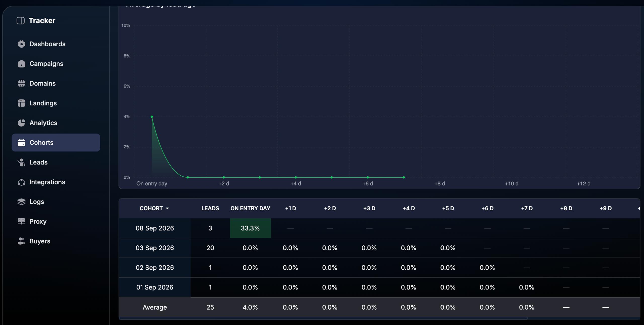This screenshot has height=325, width=644.
Task: Open Landings via its window icon
Action: click(x=21, y=103)
